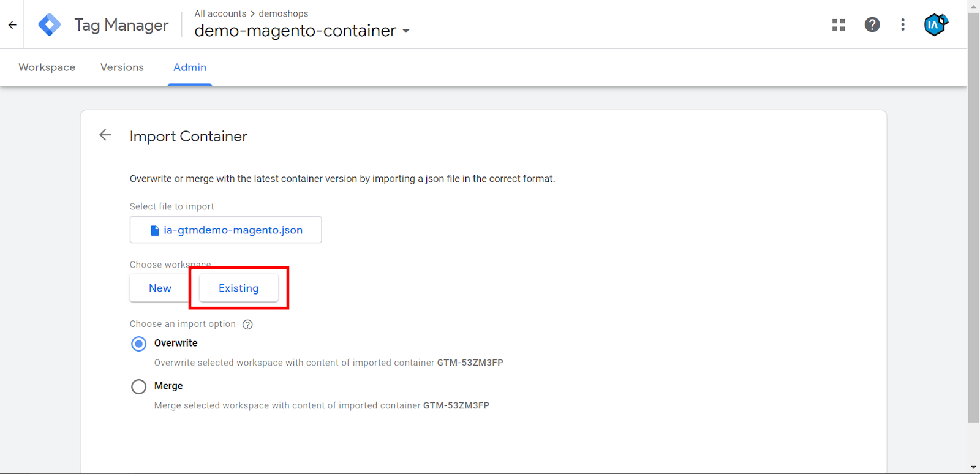Viewport: 980px width, 474px height.
Task: Click the import option help icon
Action: [x=247, y=325]
